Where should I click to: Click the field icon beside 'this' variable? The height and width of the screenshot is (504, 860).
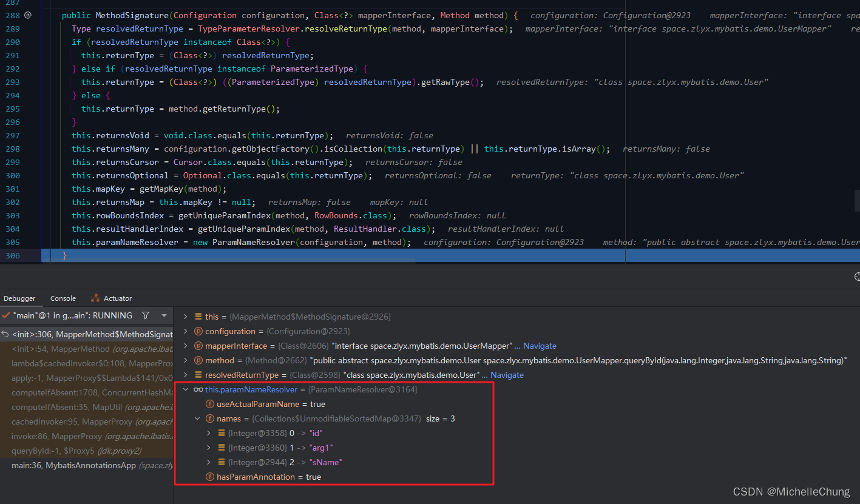point(198,317)
